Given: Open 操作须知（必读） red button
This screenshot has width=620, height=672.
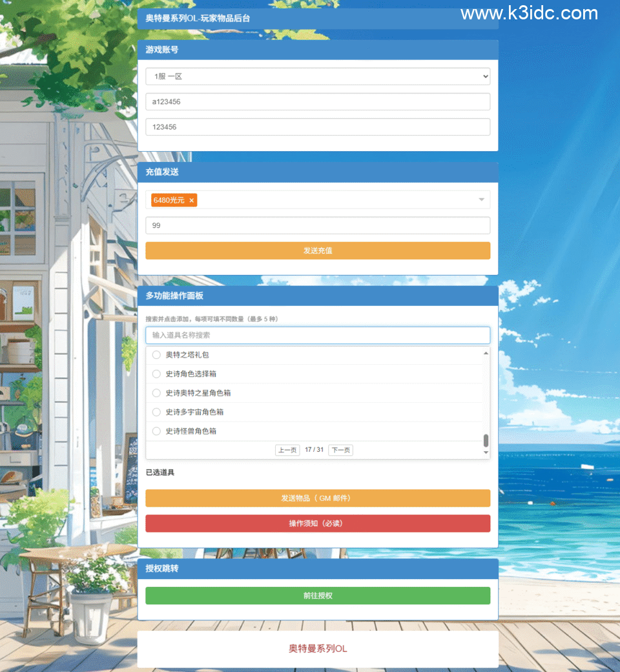Looking at the screenshot, I should click(318, 524).
